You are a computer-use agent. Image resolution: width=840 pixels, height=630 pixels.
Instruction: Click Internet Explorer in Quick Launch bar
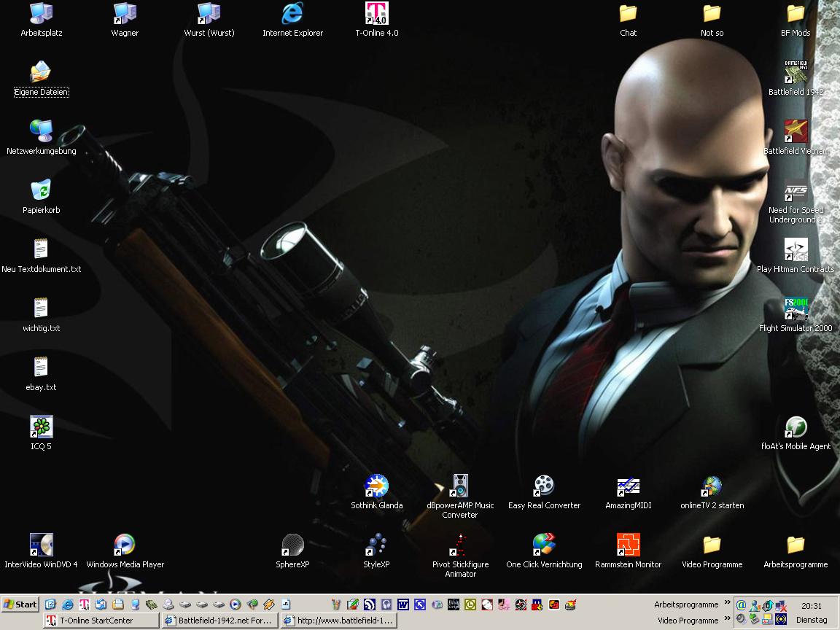tap(68, 604)
